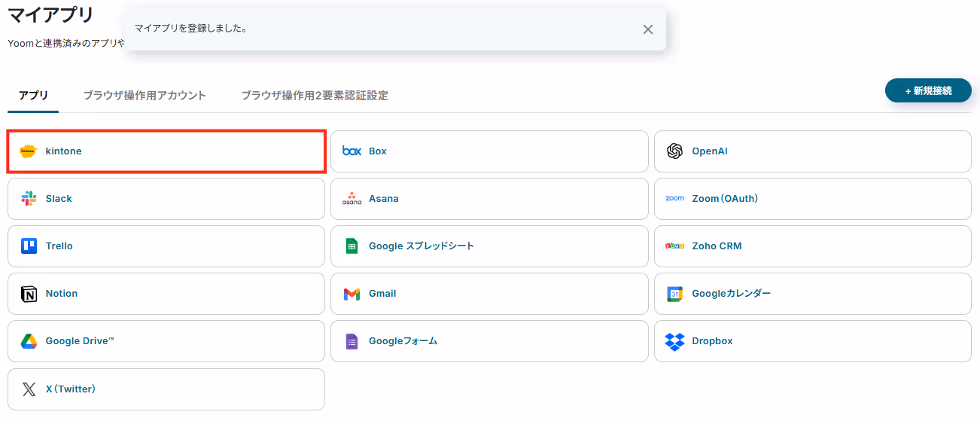This screenshot has width=980, height=421.
Task: Open the ブラウザ操作用アカウント tab
Action: point(145,96)
